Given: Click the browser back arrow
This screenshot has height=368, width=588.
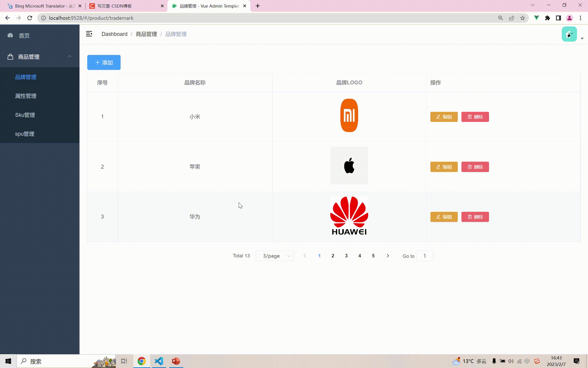Looking at the screenshot, I should (x=7, y=18).
